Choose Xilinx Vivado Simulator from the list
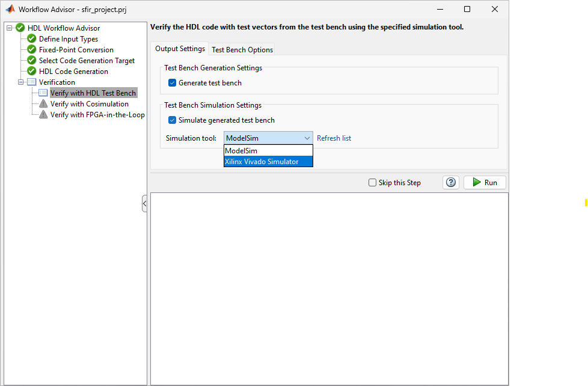Screen dimensions: 588x386 [x=268, y=162]
